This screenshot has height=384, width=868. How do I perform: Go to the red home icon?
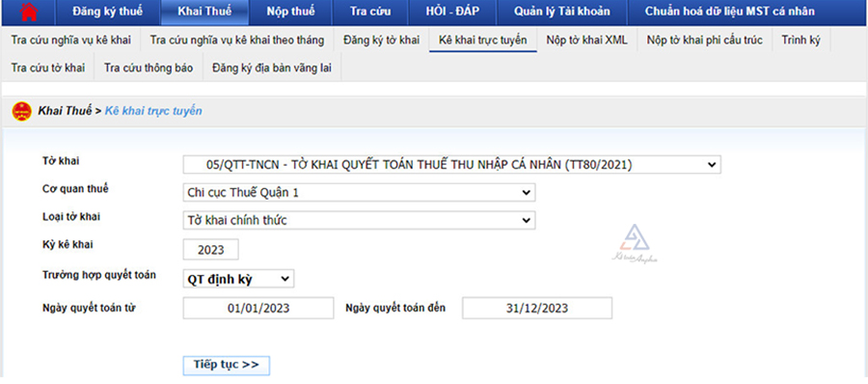point(28,12)
